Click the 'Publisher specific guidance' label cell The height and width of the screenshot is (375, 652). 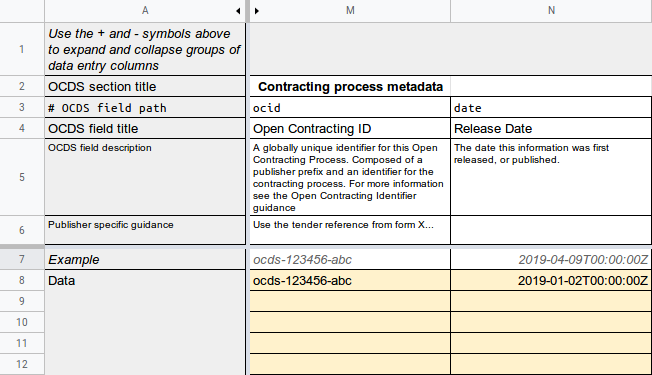(x=145, y=230)
